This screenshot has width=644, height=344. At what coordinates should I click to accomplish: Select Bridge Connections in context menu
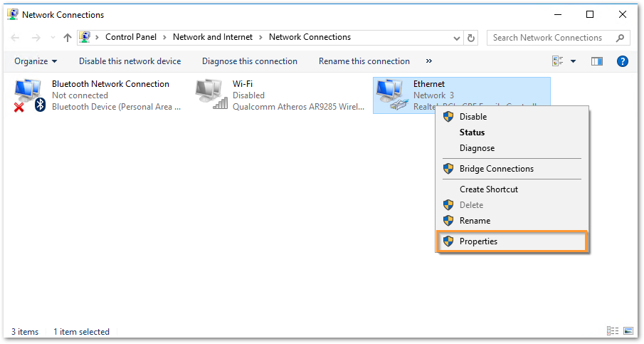[496, 169]
